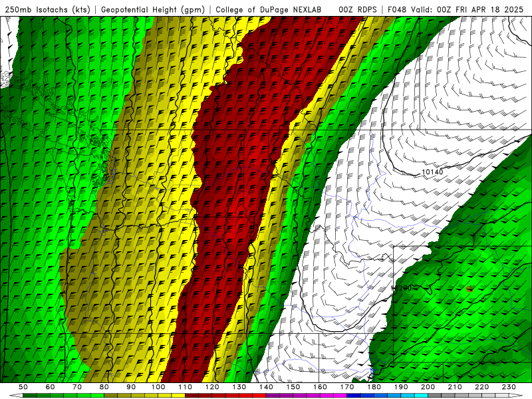Click the 50 value on the color scale
This screenshot has height=399, width=532.
click(x=23, y=387)
